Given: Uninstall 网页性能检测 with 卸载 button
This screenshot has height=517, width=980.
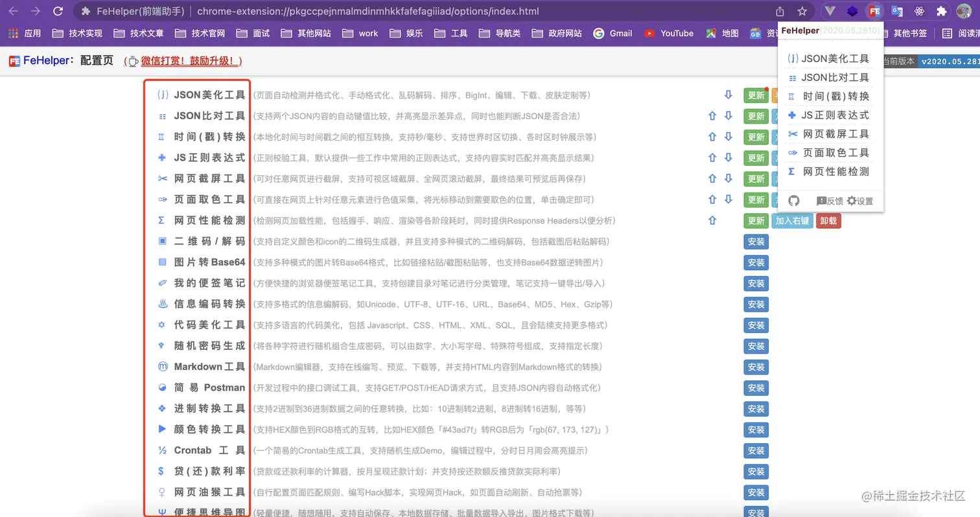Looking at the screenshot, I should (x=828, y=220).
